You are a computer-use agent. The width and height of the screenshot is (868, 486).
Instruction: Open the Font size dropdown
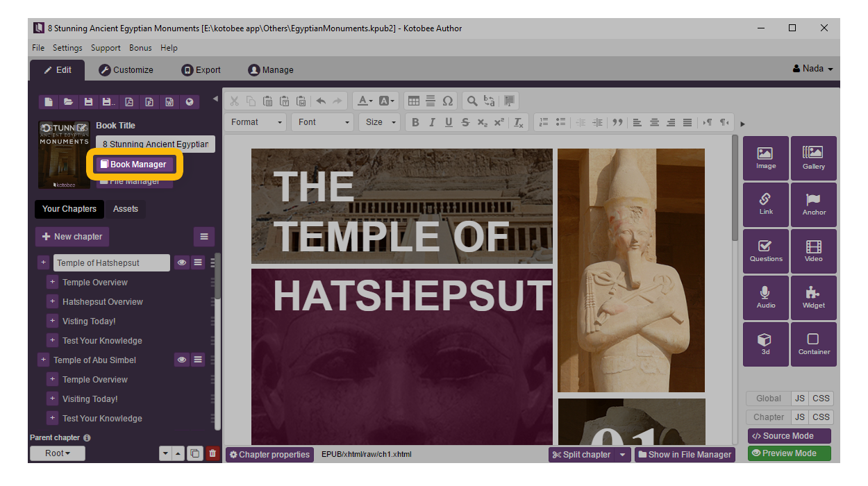tap(381, 122)
